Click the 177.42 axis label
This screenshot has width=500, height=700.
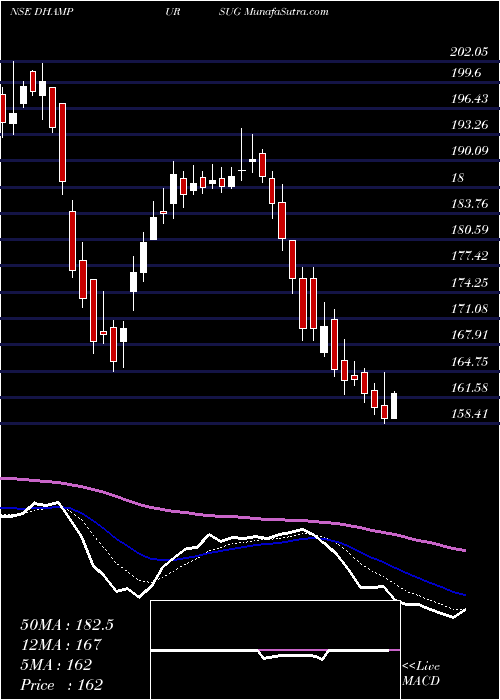(x=470, y=256)
